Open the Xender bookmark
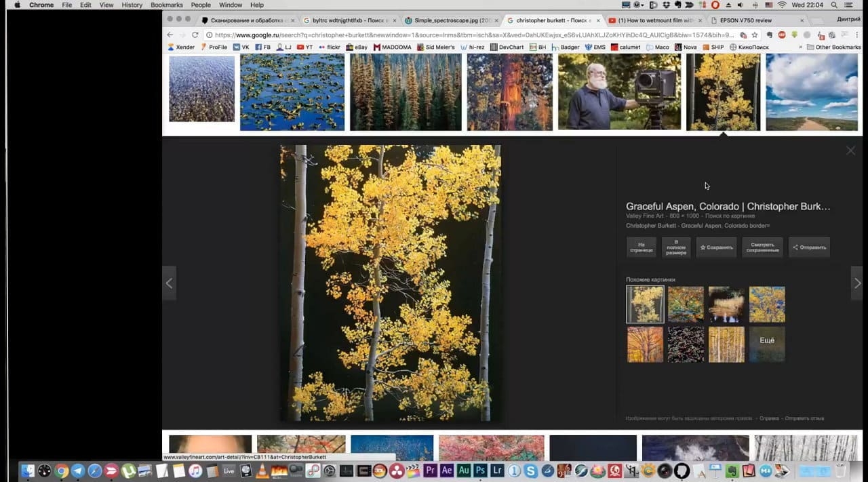 pos(180,47)
